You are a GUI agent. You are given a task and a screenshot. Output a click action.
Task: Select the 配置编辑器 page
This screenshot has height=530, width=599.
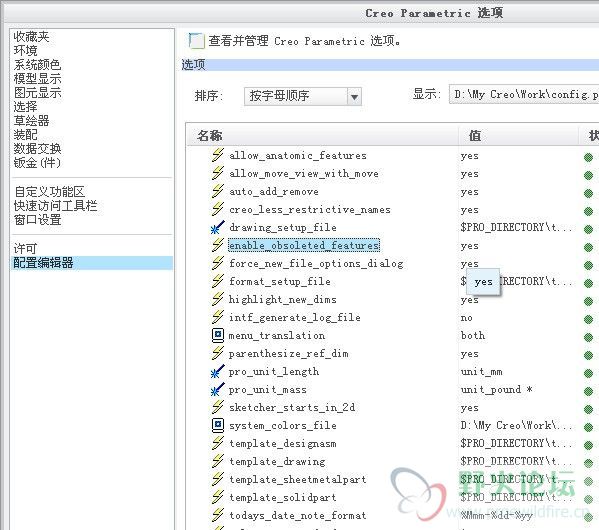coord(92,263)
